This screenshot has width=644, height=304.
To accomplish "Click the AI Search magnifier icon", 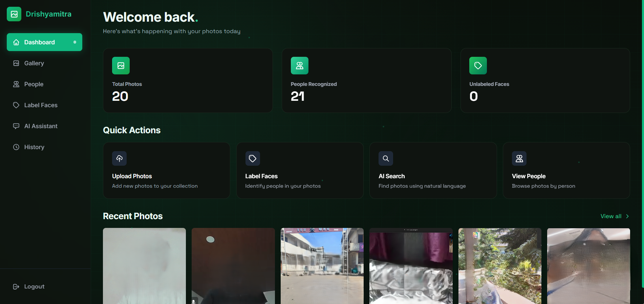I will coord(386,158).
